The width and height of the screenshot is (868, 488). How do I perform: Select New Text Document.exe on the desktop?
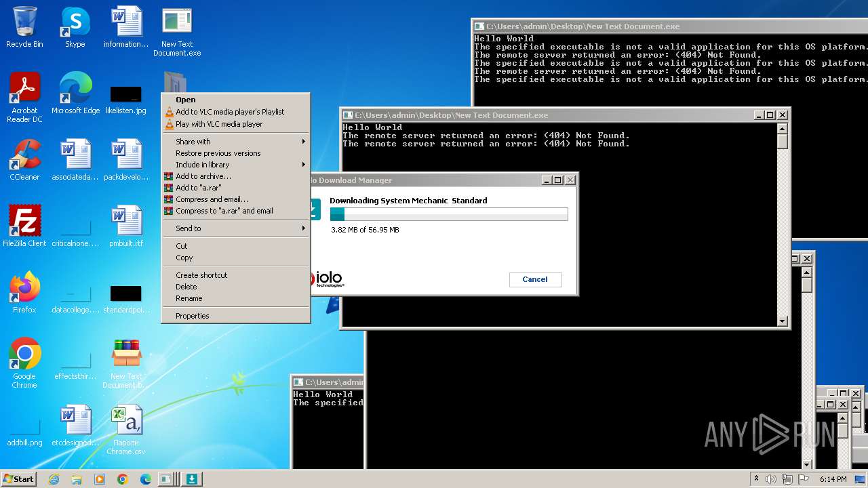[177, 31]
